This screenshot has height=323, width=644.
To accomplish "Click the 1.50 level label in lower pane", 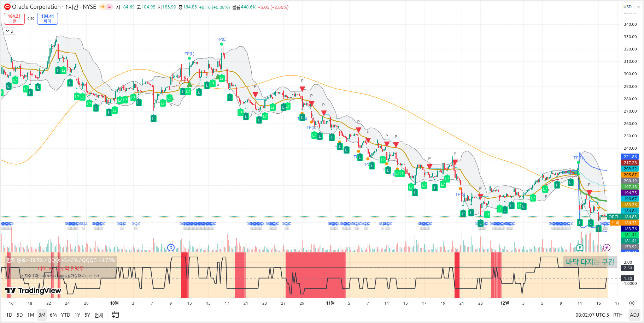I will 628,279.
